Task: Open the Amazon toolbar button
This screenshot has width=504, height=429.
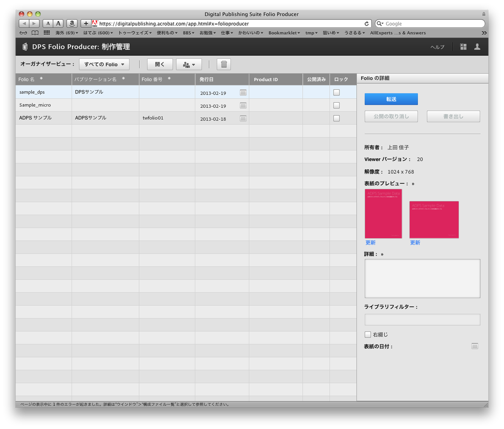Action: tap(72, 24)
